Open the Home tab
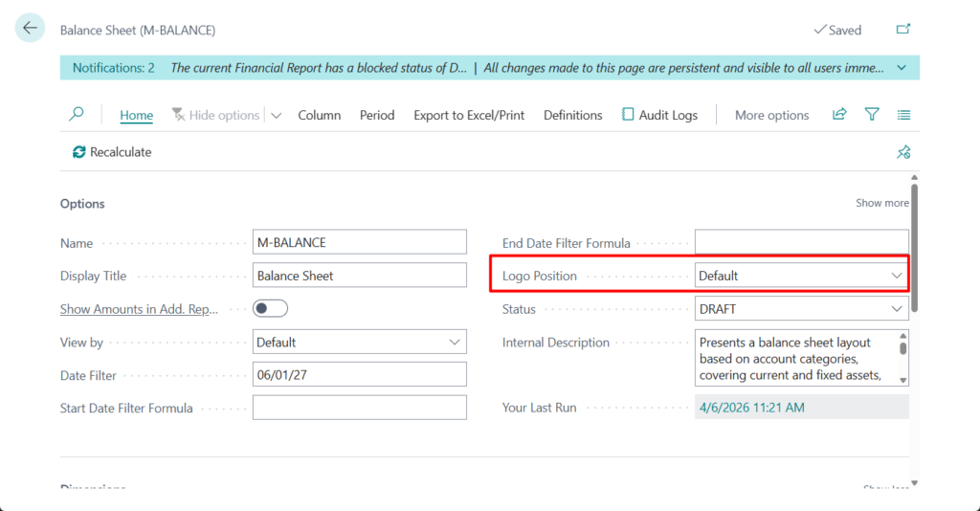The height and width of the screenshot is (511, 980). tap(136, 115)
